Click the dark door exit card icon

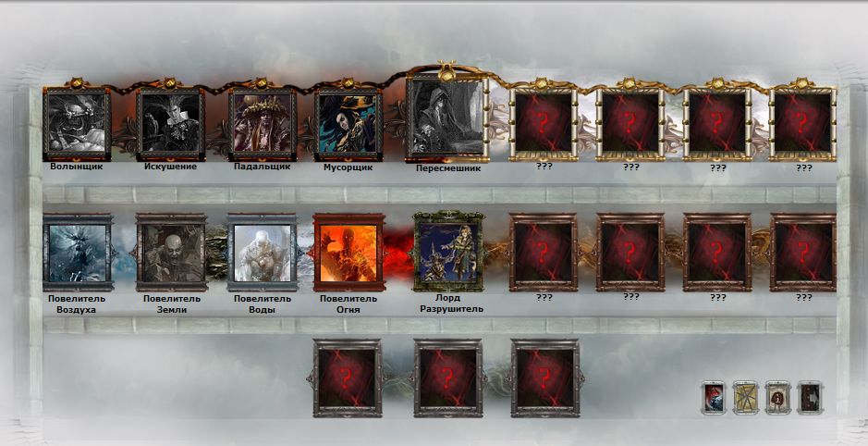(x=810, y=397)
